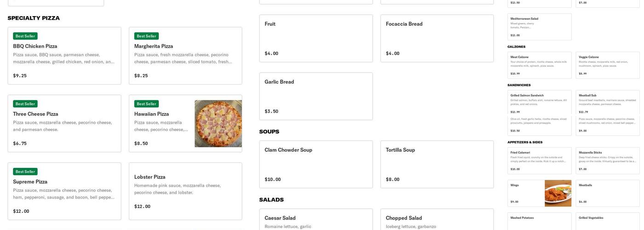
Task: Select the Margherita Pizza menu card
Action: [x=185, y=56]
